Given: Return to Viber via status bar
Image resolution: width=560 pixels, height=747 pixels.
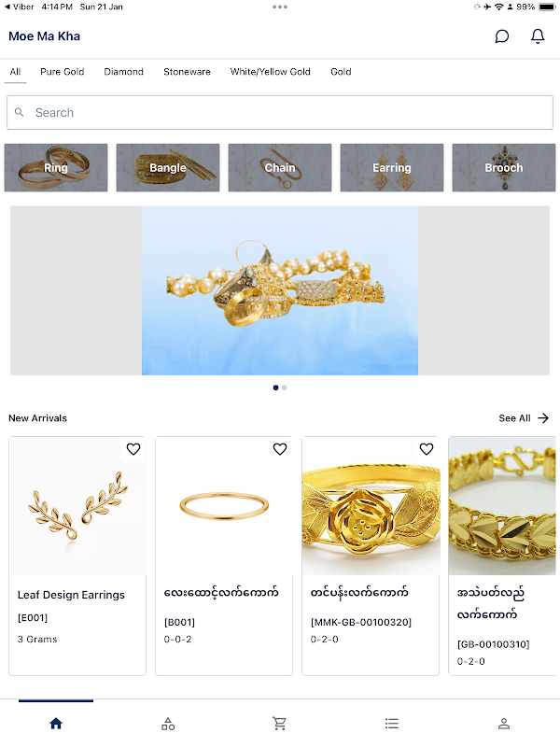Looking at the screenshot, I should (19, 7).
